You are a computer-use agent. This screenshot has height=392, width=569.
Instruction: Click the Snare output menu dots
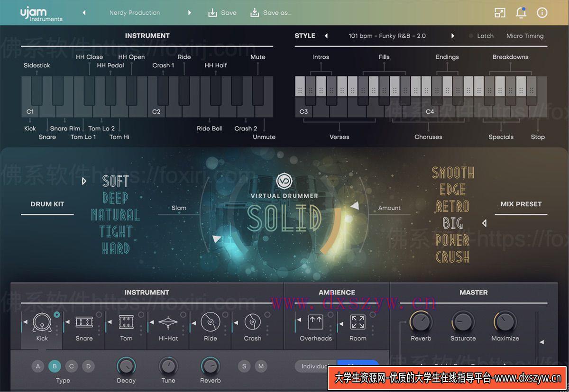[x=99, y=330]
